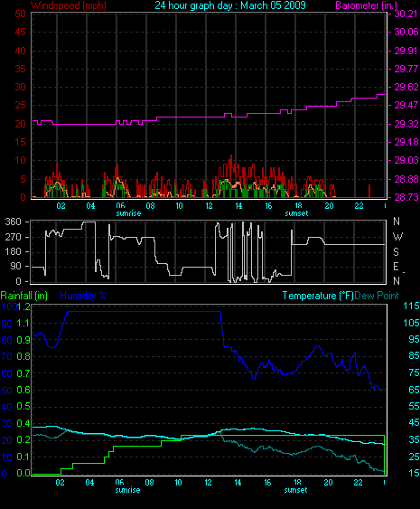Select temperature axis value 55

point(414,406)
